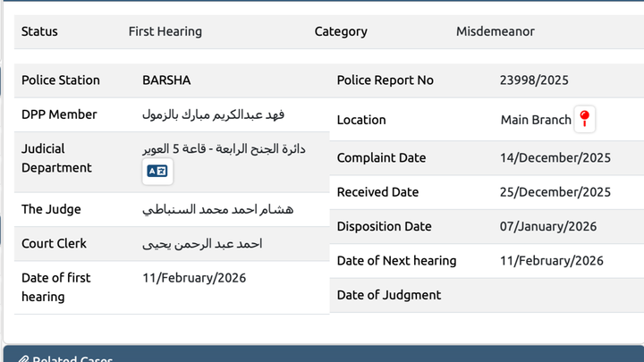Click the paperclip icon beside Related Cases
The height and width of the screenshot is (362, 644).
(x=24, y=359)
